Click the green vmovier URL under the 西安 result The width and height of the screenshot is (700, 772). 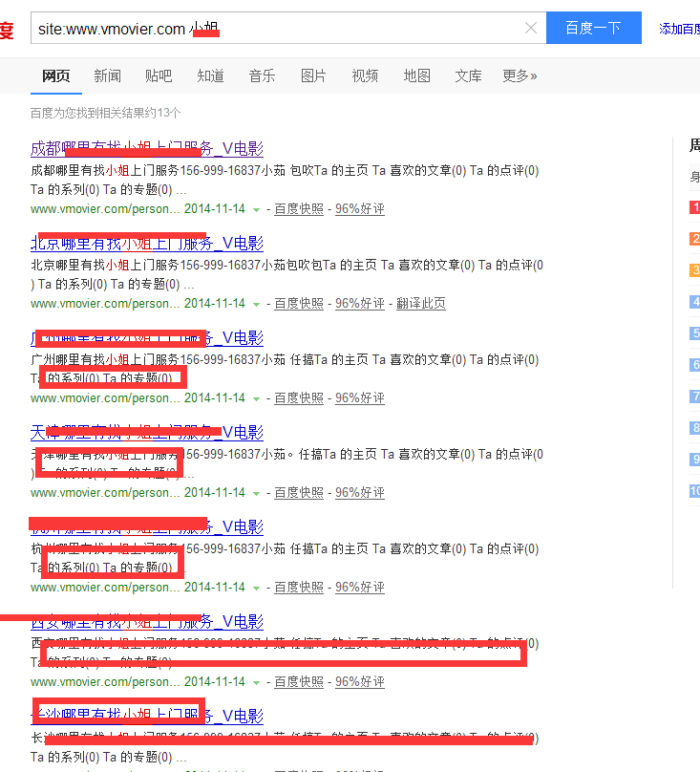coord(105,681)
